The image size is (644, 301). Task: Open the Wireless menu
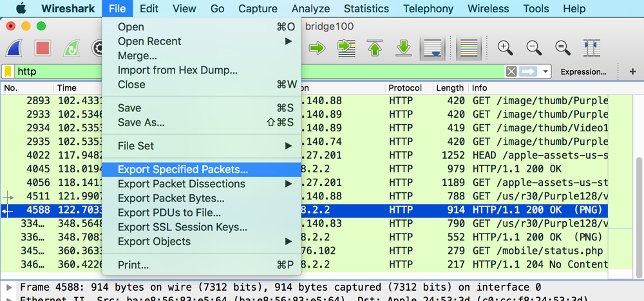[x=488, y=8]
